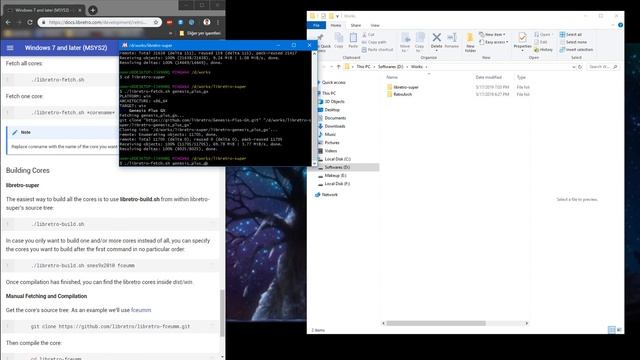Screen dimensions: 640x360
Task: Click Pin to Quick access in Explorer ribbon
Action: [x=324, y=42]
